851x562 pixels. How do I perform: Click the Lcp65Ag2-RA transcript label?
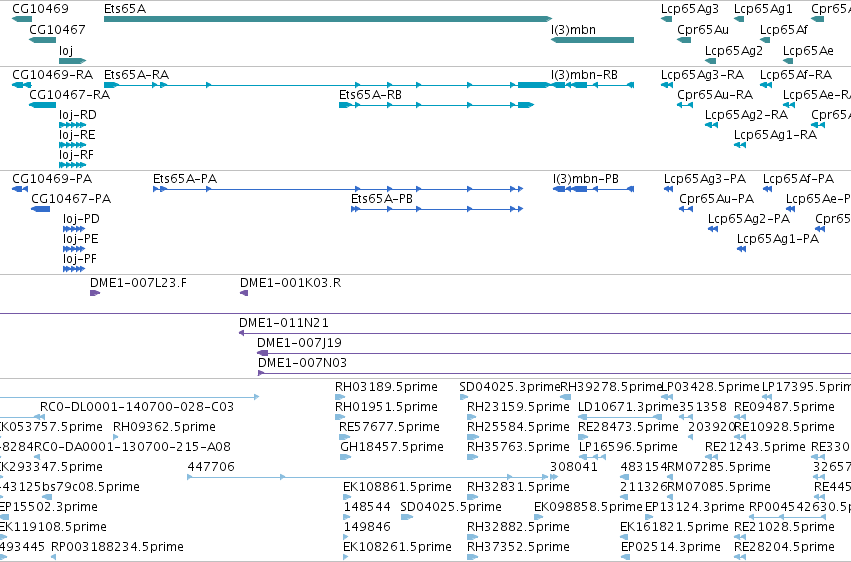(746, 114)
